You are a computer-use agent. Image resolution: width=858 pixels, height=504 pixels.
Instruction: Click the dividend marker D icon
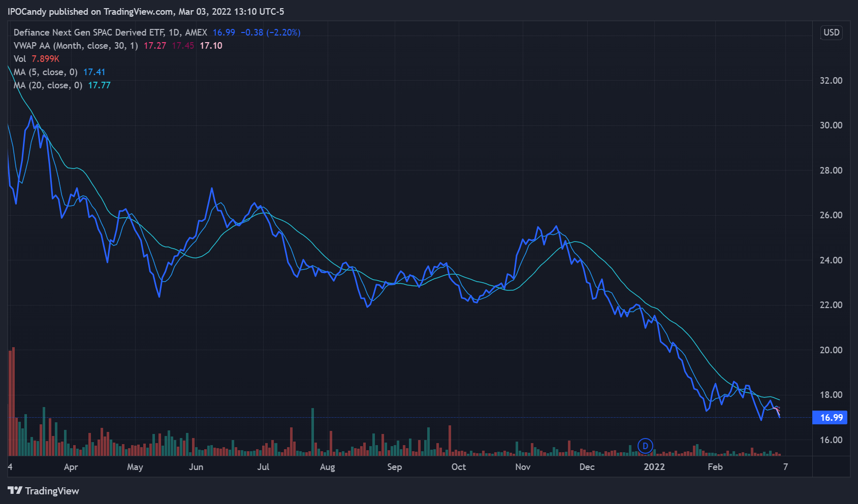tap(645, 446)
